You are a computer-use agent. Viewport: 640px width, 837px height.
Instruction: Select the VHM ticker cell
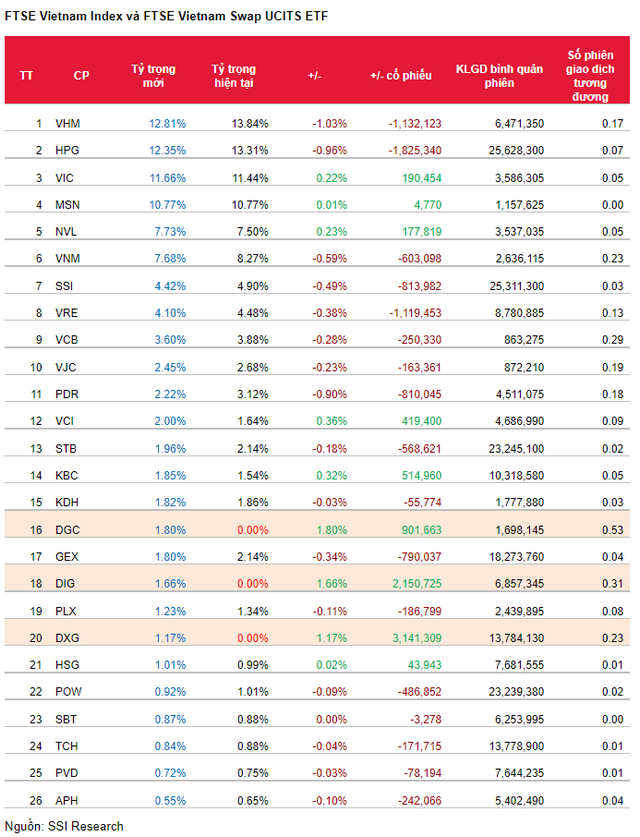pyautogui.click(x=67, y=124)
